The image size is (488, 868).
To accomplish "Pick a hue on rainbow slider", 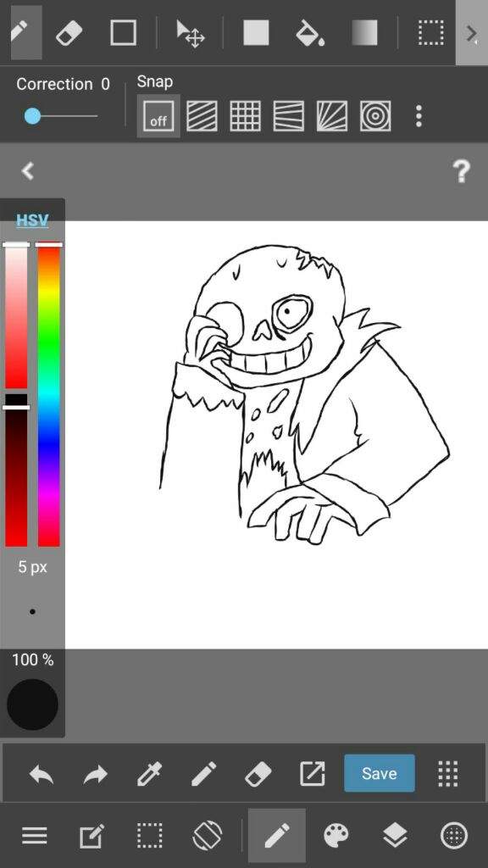I will click(48, 395).
